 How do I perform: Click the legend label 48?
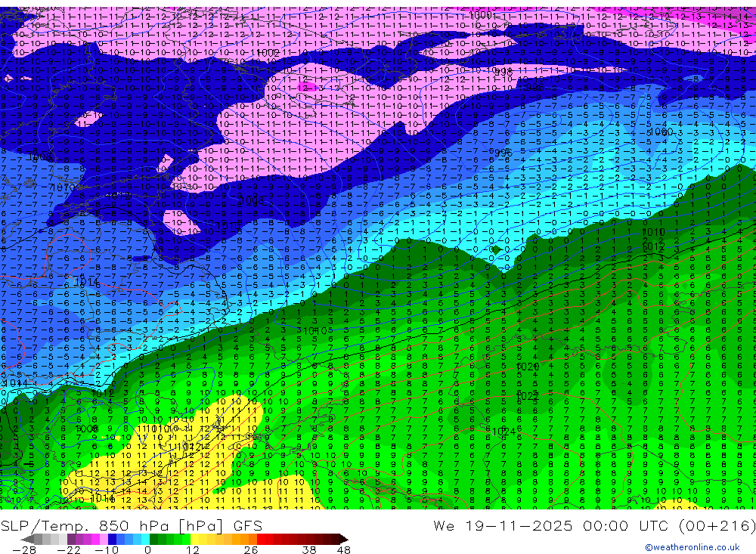pyautogui.click(x=344, y=549)
